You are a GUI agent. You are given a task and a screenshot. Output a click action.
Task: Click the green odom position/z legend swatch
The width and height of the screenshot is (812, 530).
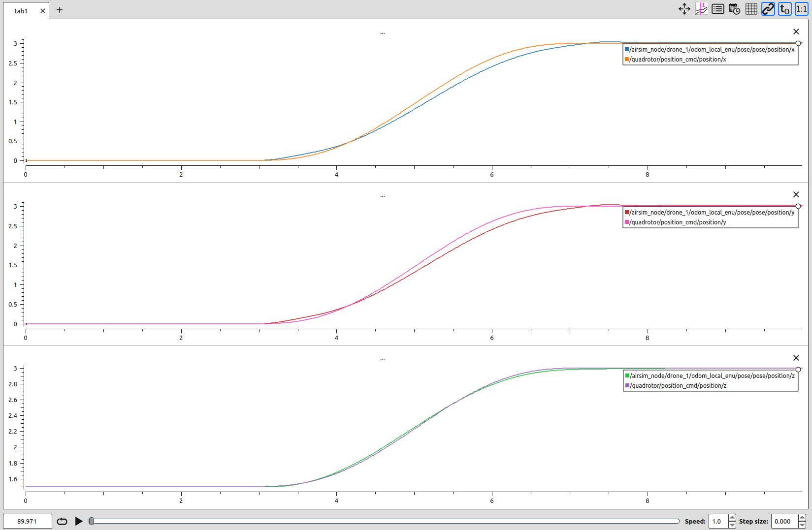click(627, 375)
